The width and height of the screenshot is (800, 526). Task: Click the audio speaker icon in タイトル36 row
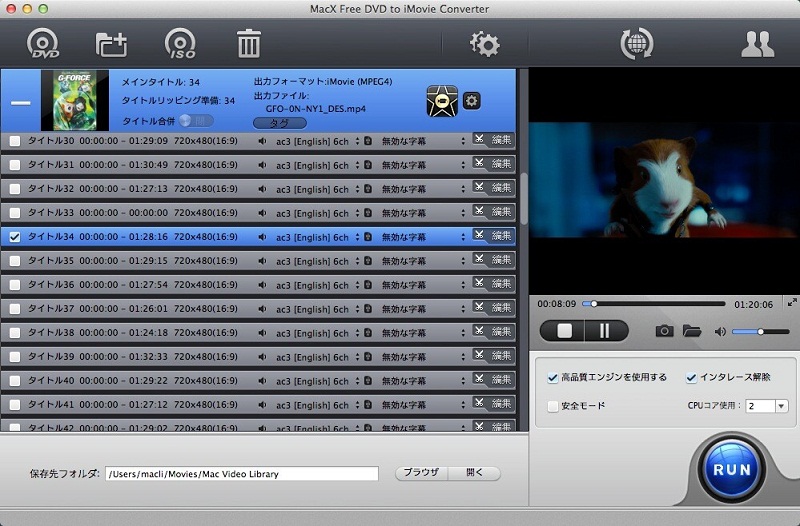[262, 285]
